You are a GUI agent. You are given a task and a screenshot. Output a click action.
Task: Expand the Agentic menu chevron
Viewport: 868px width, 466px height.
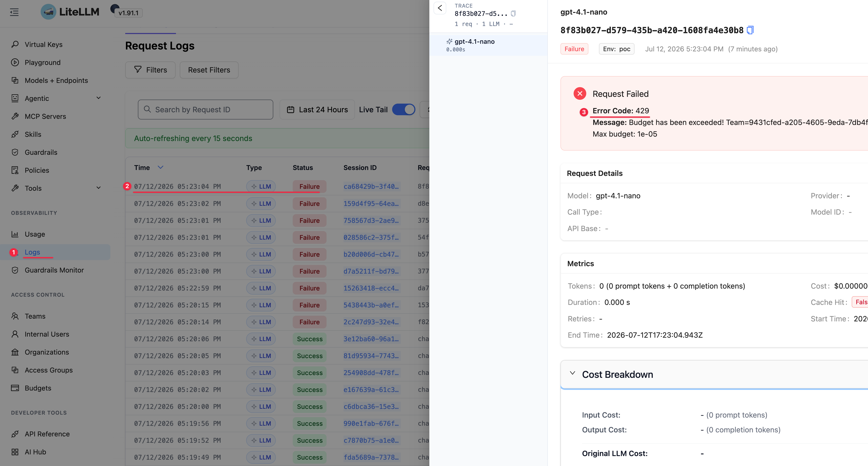point(98,98)
